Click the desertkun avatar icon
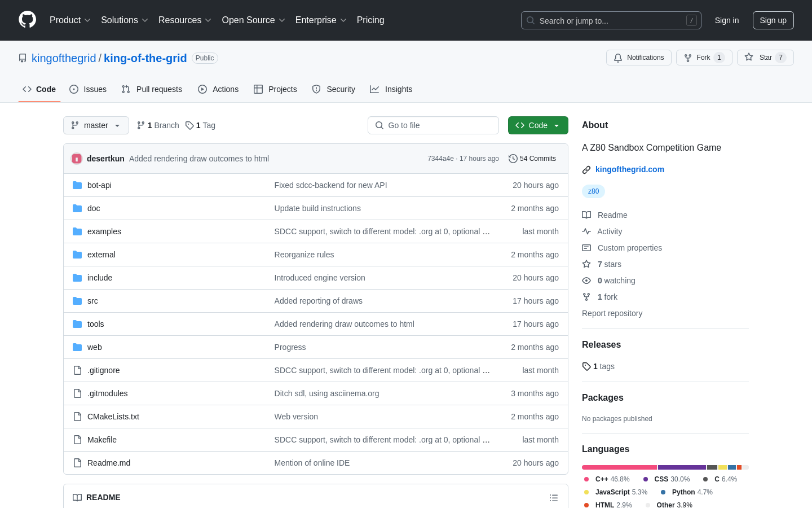 [77, 159]
